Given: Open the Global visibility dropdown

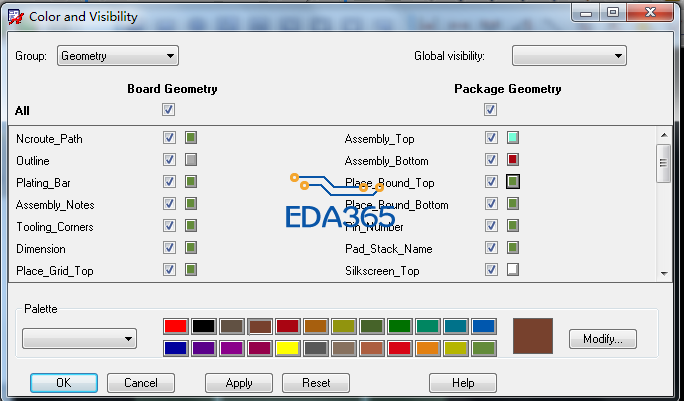Looking at the screenshot, I should click(569, 56).
